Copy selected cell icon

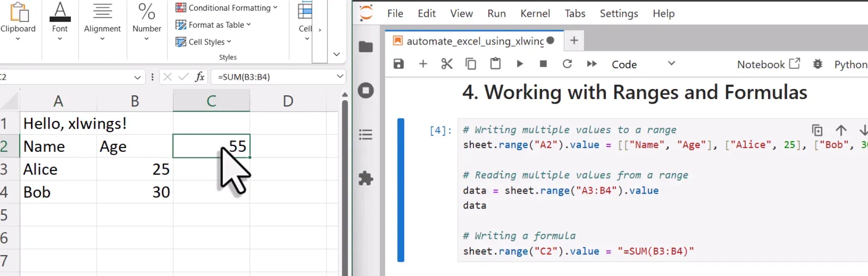pos(471,64)
